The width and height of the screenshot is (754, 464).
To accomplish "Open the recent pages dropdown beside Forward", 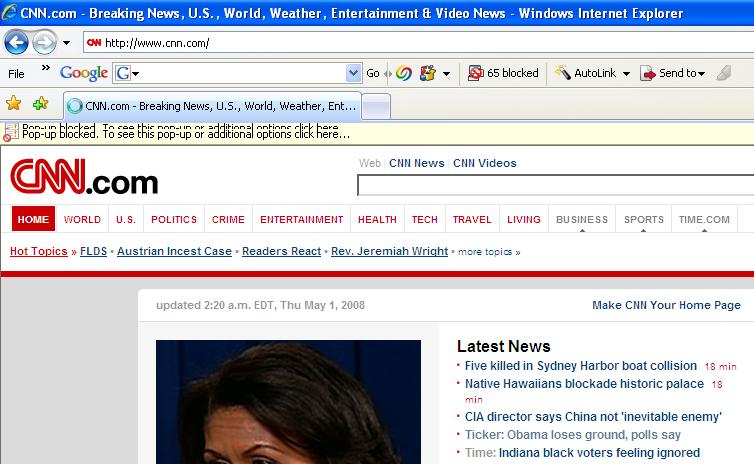I will pos(66,43).
